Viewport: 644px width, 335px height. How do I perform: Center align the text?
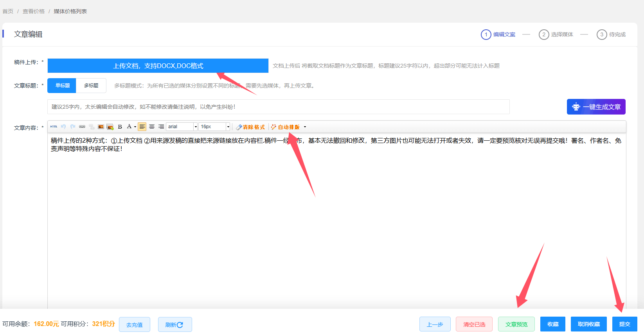[x=152, y=127]
